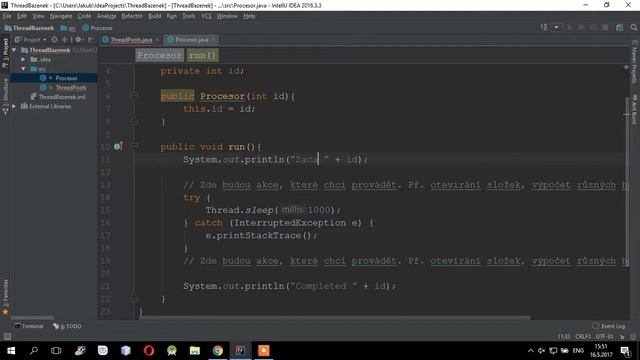
Task: Collapse the ThreadBazenek root tree node
Action: [x=14, y=50]
